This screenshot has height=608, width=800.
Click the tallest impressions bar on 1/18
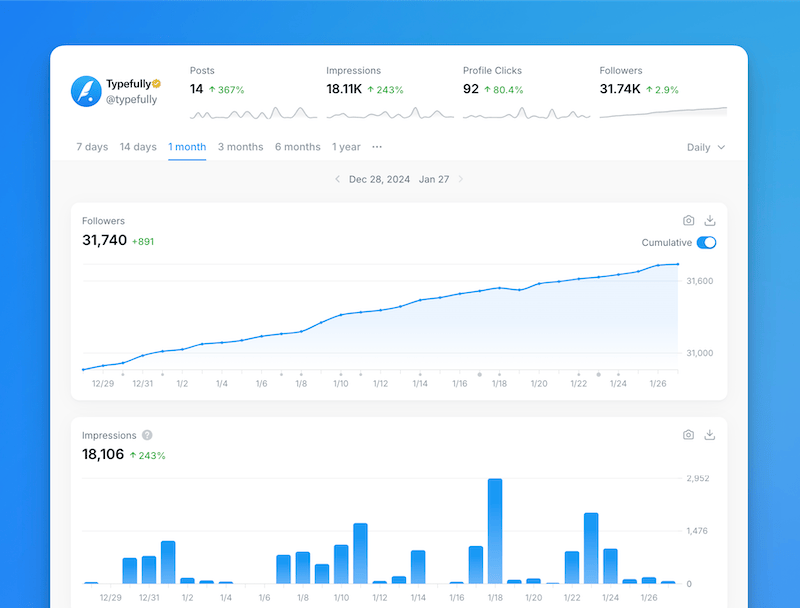(495, 530)
